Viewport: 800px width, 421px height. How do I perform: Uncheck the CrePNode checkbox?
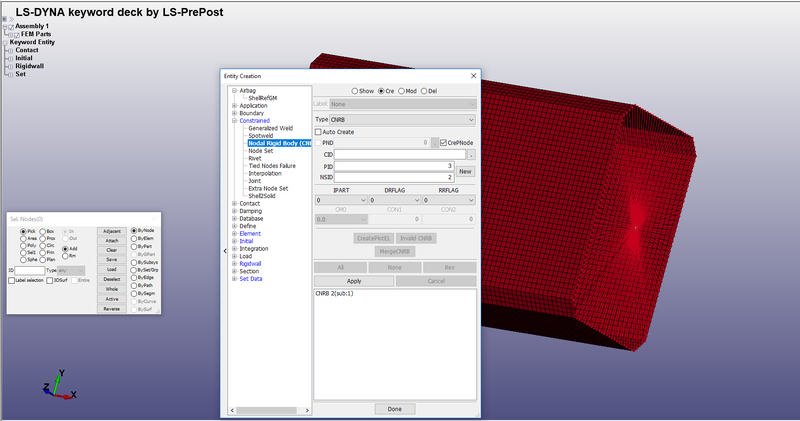click(443, 143)
